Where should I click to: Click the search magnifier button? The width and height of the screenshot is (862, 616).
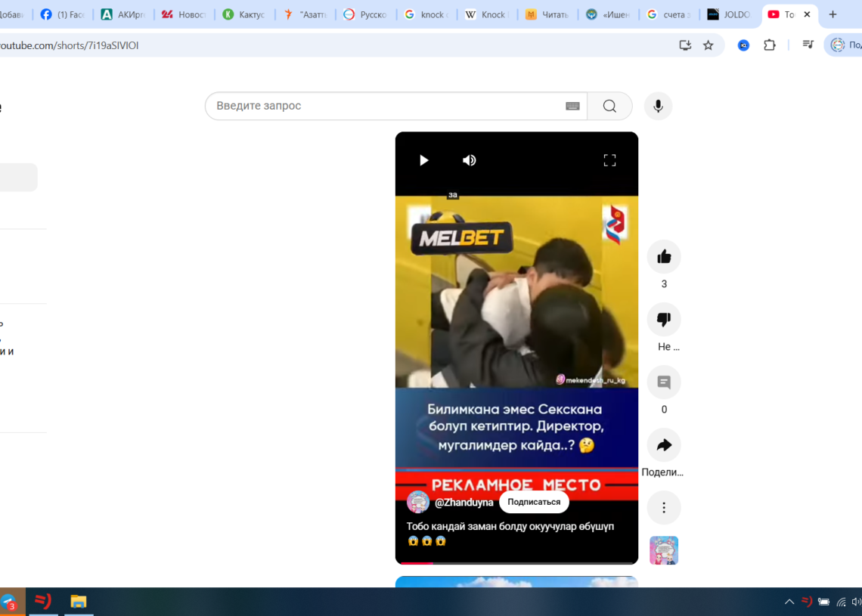coord(609,106)
